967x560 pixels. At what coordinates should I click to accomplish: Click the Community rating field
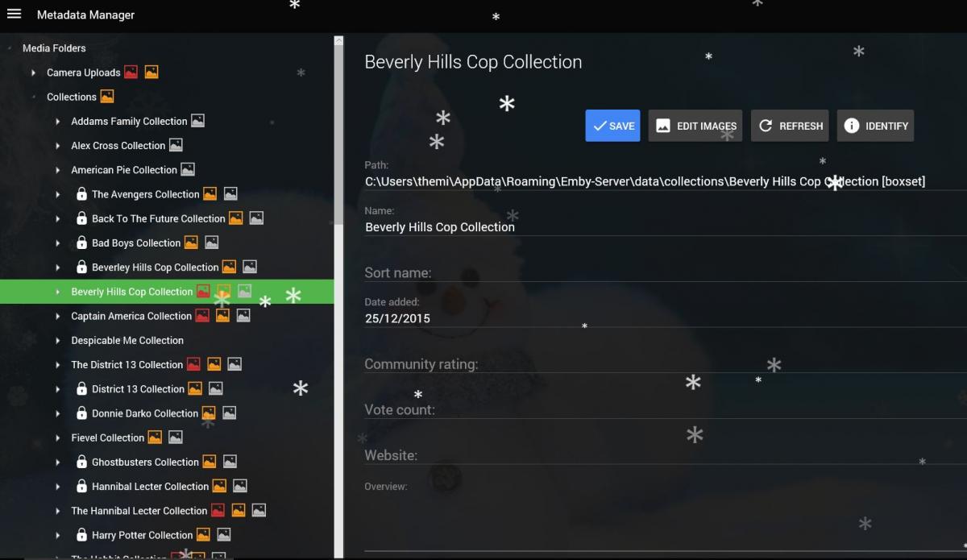click(666, 364)
